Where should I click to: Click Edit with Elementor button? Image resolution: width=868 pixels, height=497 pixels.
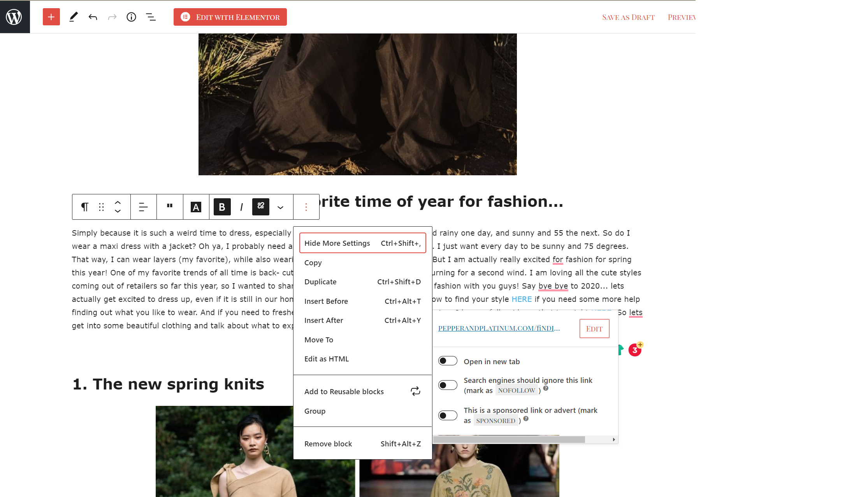point(230,17)
